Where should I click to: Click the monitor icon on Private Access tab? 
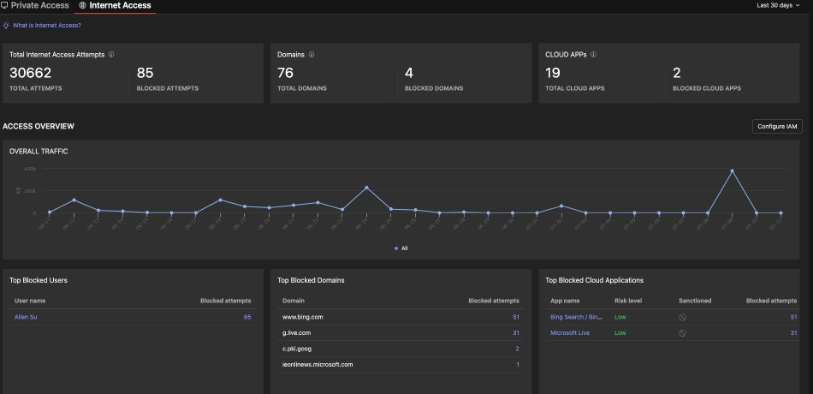point(5,5)
